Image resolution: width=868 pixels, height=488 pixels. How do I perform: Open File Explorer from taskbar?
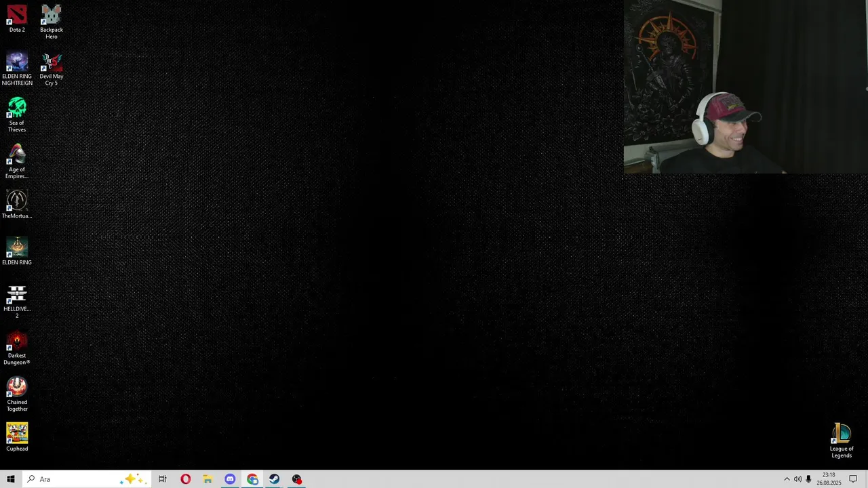coord(208,479)
